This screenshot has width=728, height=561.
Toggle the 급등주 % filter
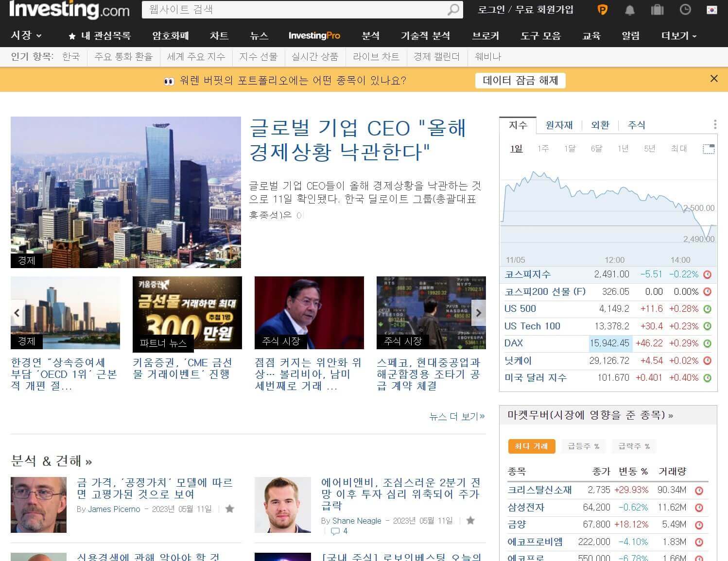(584, 446)
